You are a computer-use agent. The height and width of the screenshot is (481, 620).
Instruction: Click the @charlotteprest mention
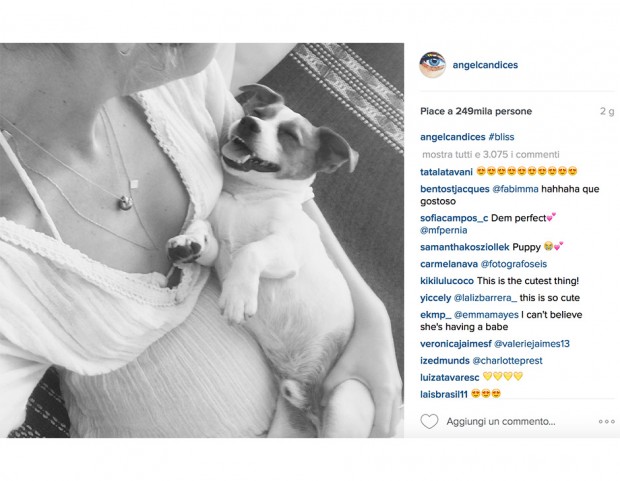click(x=507, y=361)
